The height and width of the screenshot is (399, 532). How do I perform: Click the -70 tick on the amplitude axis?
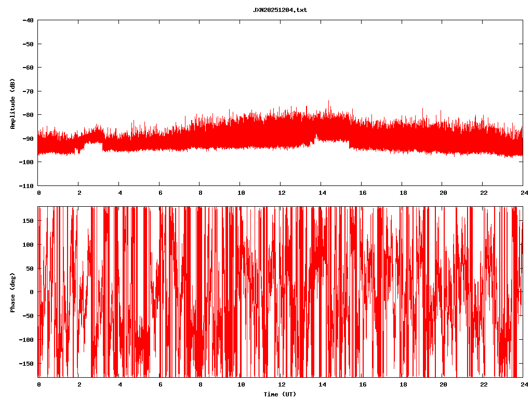point(28,91)
